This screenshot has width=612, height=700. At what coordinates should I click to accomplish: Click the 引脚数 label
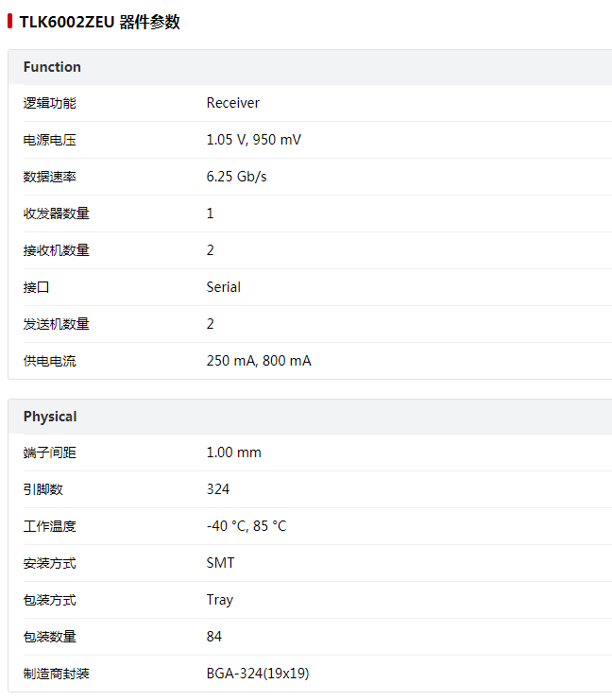click(43, 489)
